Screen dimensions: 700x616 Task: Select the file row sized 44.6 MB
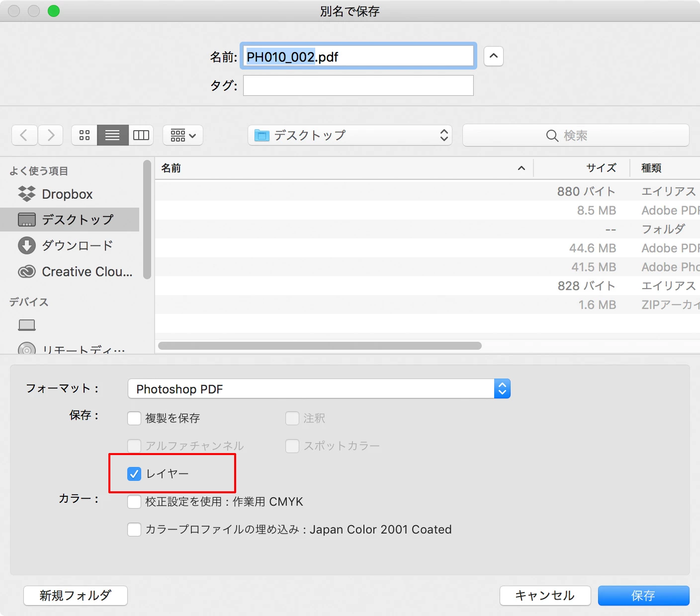pyautogui.click(x=428, y=248)
